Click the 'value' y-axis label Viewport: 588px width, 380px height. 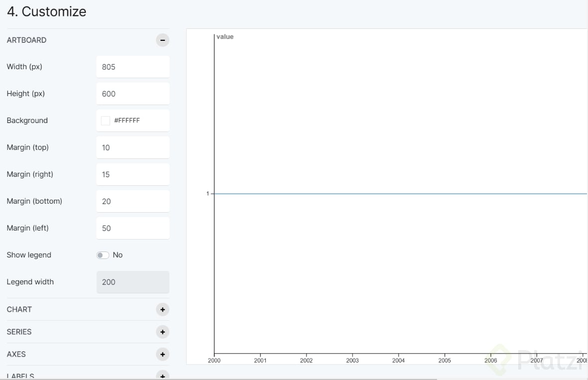pos(225,37)
